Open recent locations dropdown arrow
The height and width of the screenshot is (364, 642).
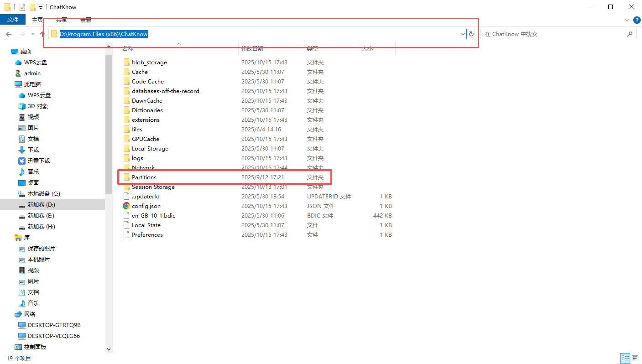tap(33, 34)
